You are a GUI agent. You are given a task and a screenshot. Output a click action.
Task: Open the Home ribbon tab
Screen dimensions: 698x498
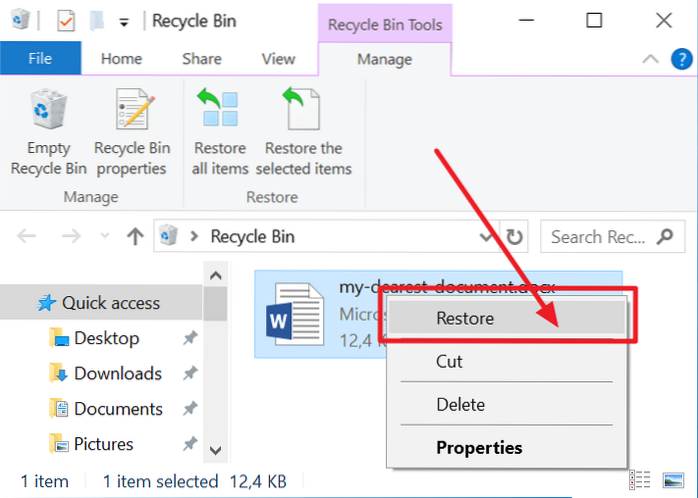[x=121, y=59]
